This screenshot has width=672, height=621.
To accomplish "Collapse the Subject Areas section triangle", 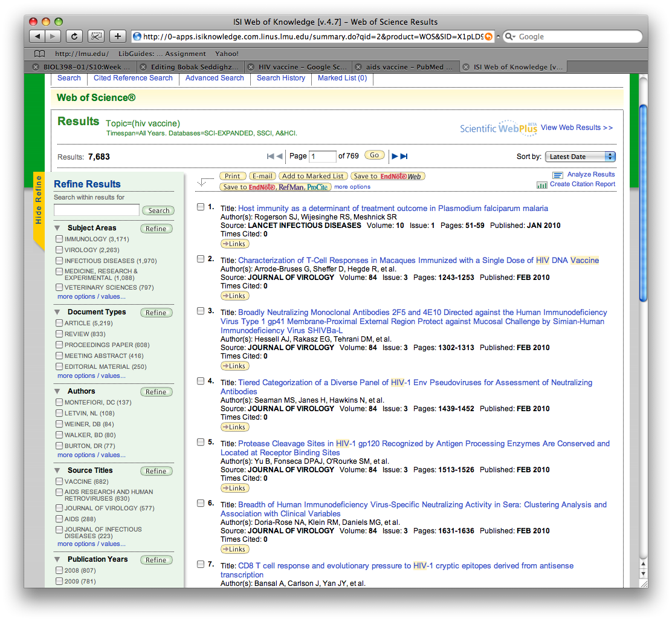I will [57, 228].
